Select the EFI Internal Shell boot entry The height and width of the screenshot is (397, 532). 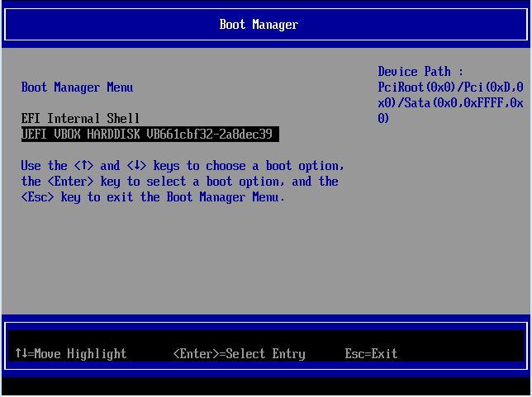coord(80,118)
